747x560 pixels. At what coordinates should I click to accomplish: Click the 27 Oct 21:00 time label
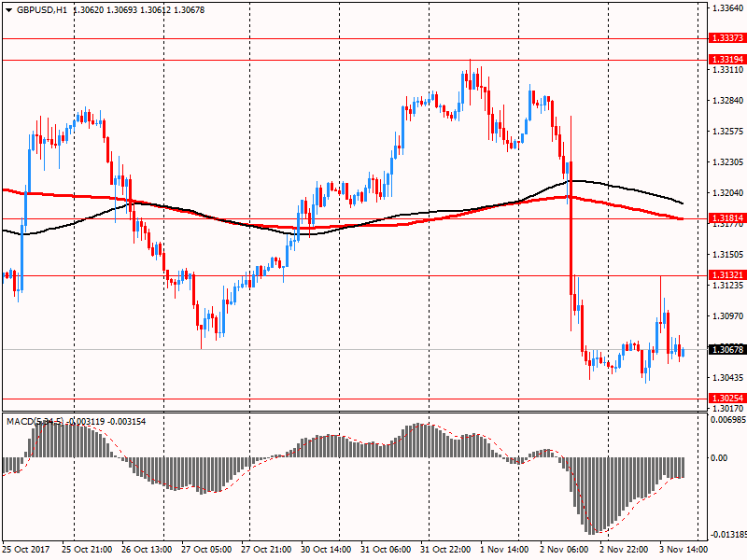point(266,549)
